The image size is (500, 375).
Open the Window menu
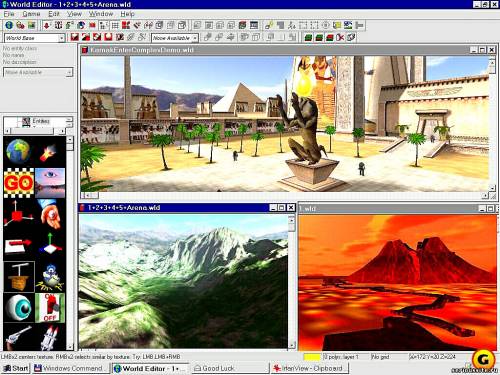click(x=101, y=14)
